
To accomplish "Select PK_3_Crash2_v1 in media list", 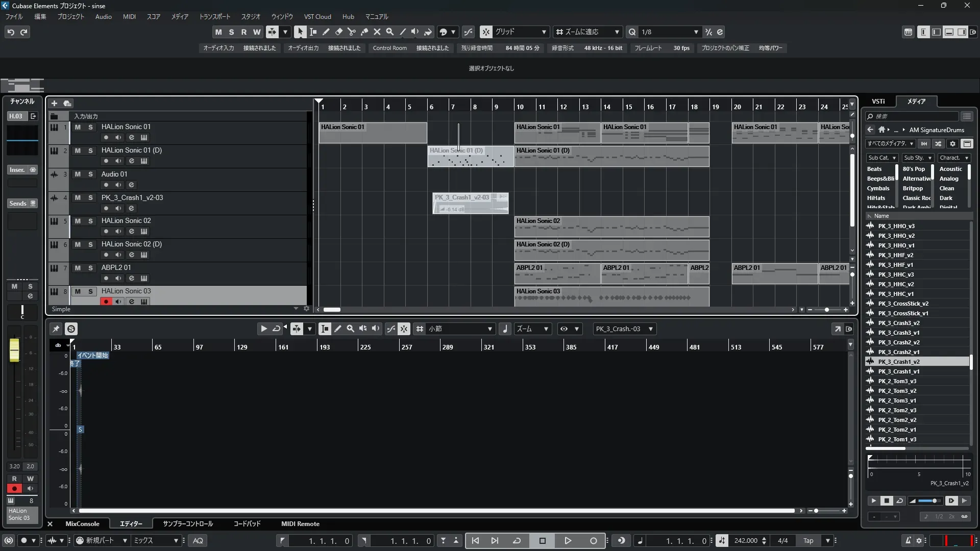I will 898,352.
